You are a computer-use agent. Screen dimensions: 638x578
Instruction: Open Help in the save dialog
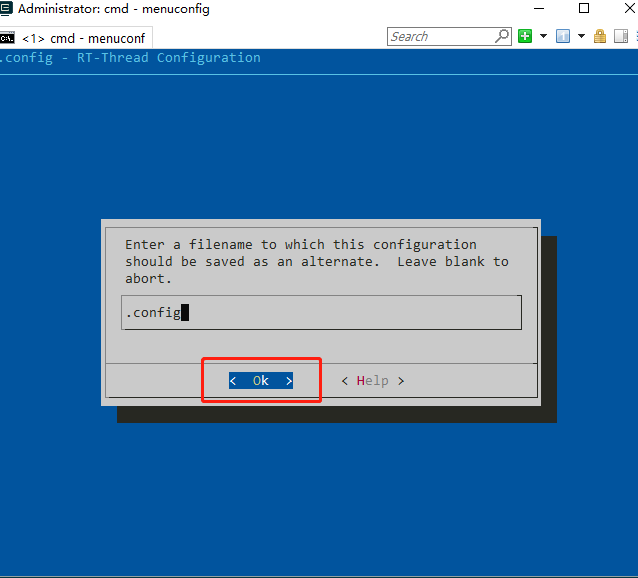tap(373, 381)
